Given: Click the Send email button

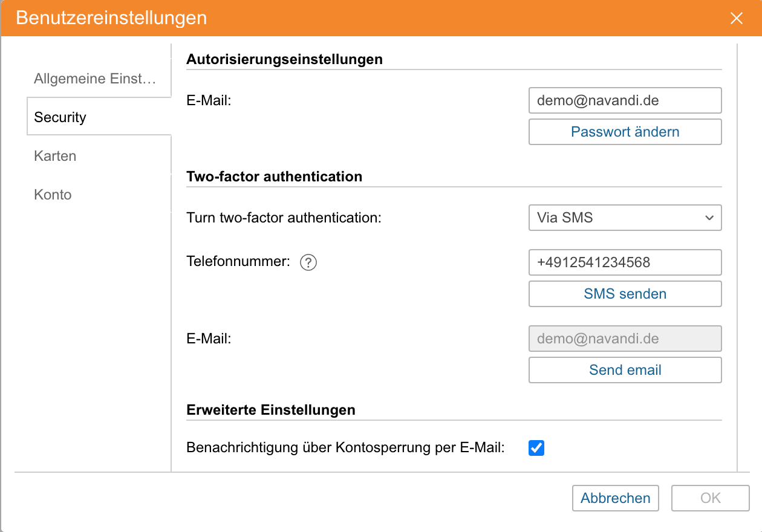Looking at the screenshot, I should click(625, 370).
